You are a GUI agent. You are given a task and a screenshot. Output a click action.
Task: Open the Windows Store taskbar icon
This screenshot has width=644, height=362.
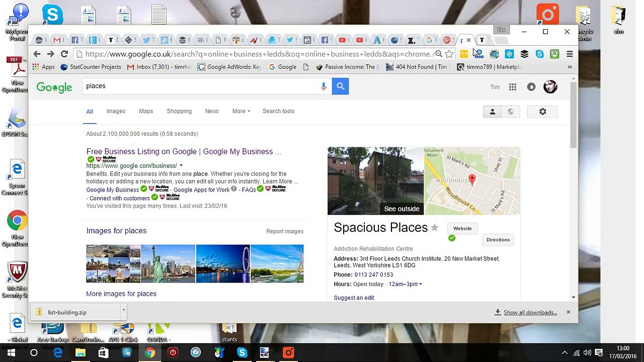point(104,353)
